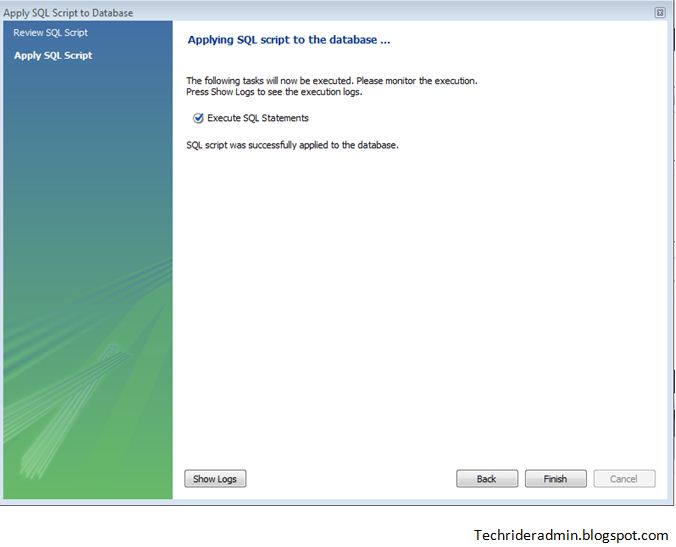
Task: Click the greyed-out Cancel button
Action: click(x=624, y=478)
